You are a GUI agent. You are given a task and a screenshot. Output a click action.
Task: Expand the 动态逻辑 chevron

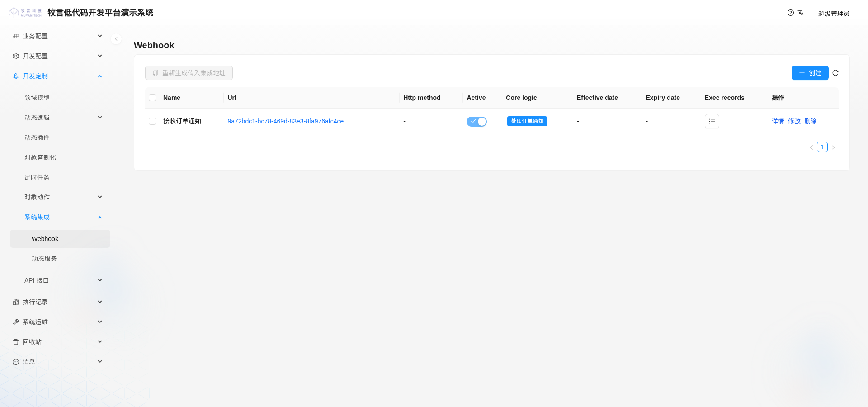[100, 118]
